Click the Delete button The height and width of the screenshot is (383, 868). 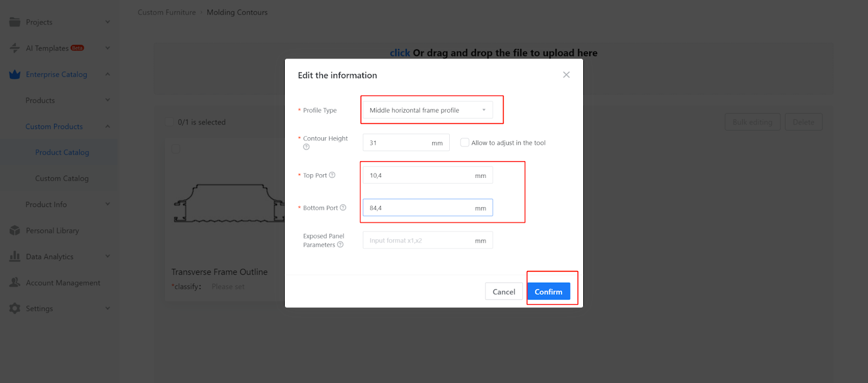coord(803,122)
